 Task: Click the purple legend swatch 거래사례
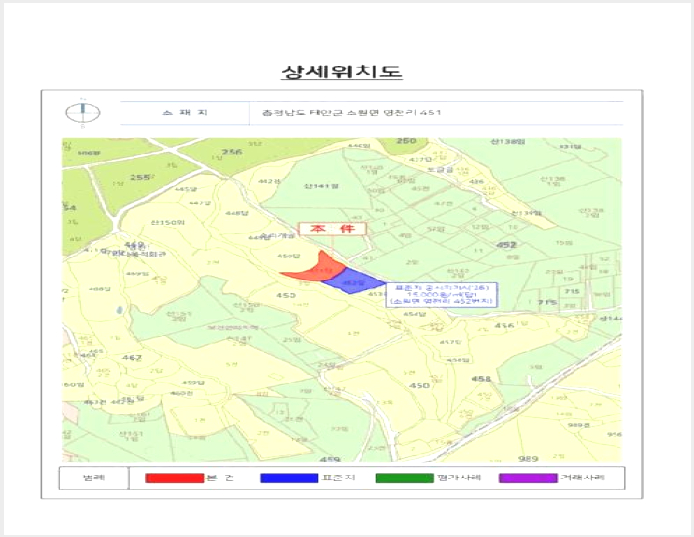pos(528,478)
